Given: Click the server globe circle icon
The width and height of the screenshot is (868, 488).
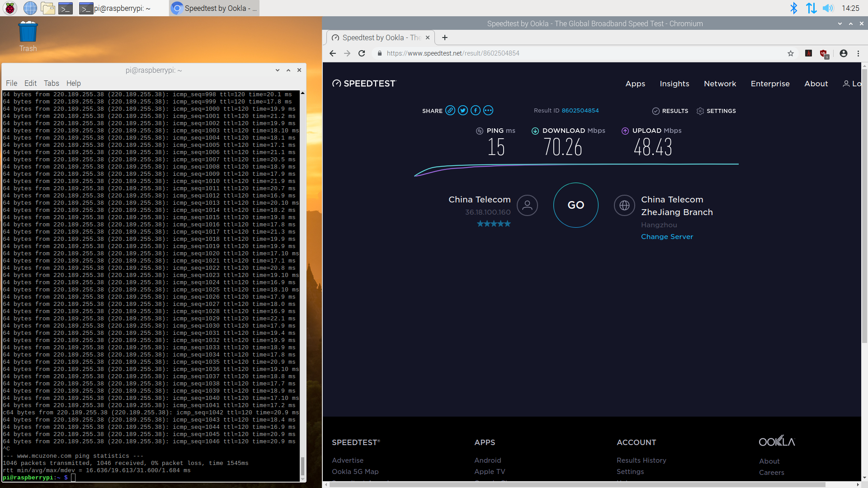Looking at the screenshot, I should (x=624, y=205).
